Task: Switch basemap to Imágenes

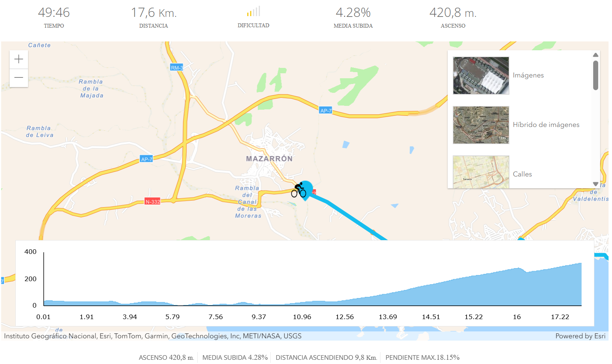Action: click(x=528, y=75)
